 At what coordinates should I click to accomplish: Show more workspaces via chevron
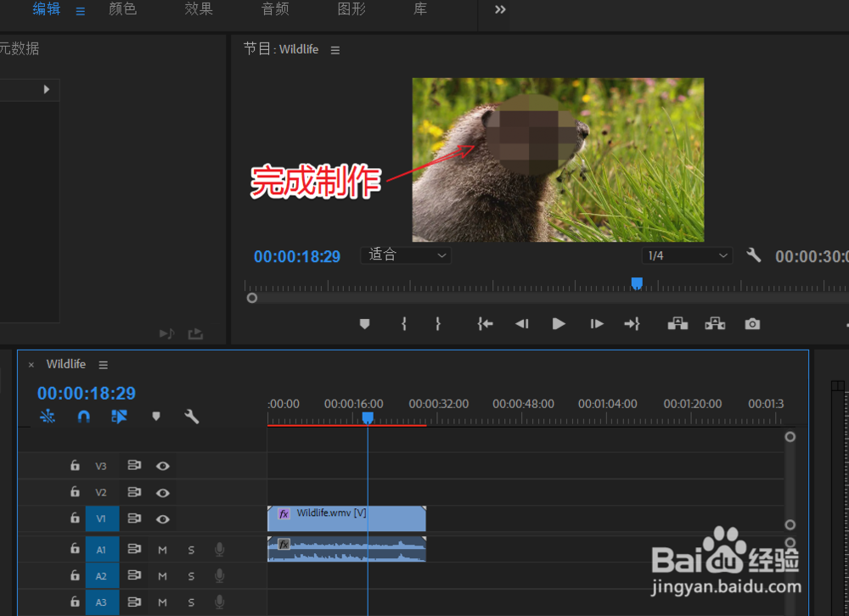click(500, 9)
